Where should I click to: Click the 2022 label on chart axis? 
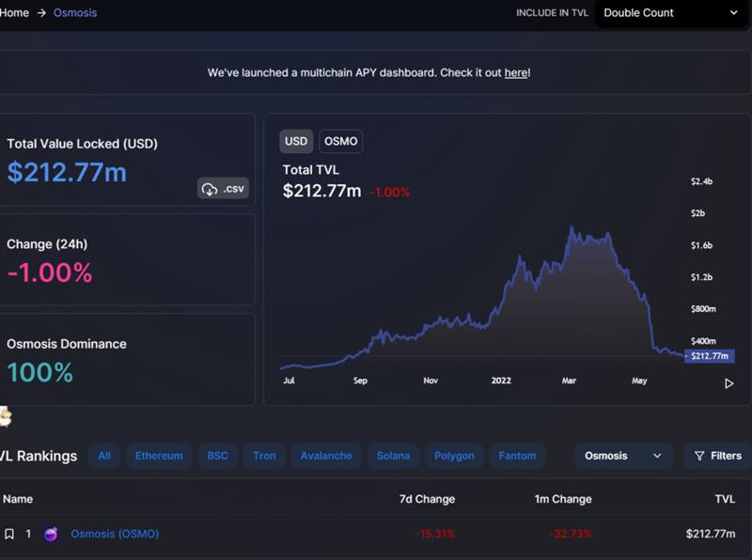tap(501, 381)
